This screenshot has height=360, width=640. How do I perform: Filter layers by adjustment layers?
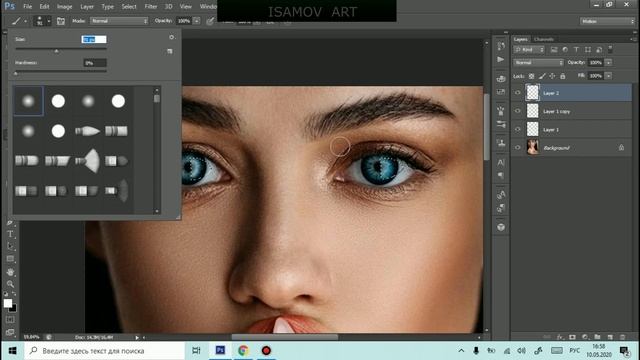(x=565, y=50)
